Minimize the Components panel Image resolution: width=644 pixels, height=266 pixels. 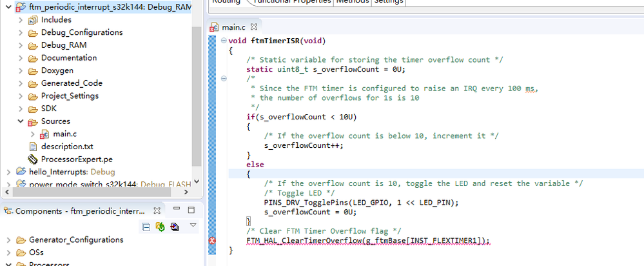(x=177, y=209)
